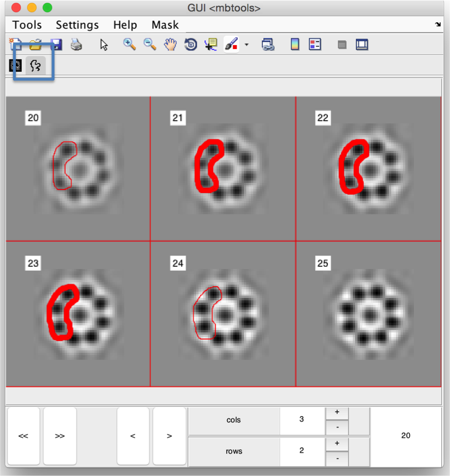450x476 pixels.
Task: Activate the Zoom Out magnifier tool
Action: 150,45
